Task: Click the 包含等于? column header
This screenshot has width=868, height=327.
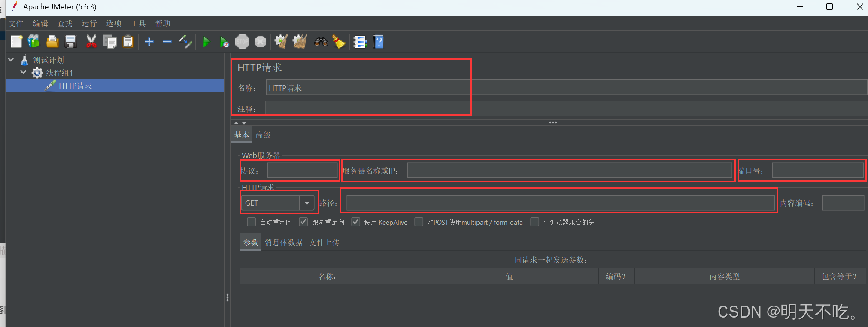Action: coord(840,276)
